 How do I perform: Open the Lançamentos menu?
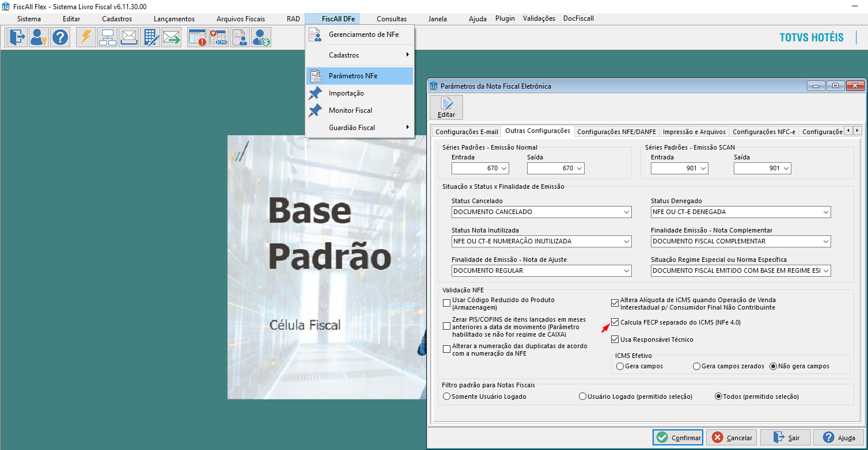click(174, 18)
